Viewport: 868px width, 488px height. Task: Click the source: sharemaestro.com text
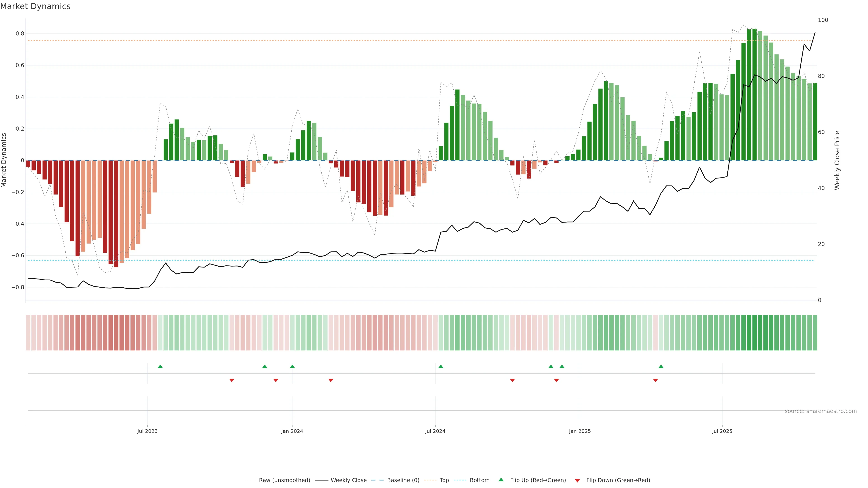coord(821,411)
